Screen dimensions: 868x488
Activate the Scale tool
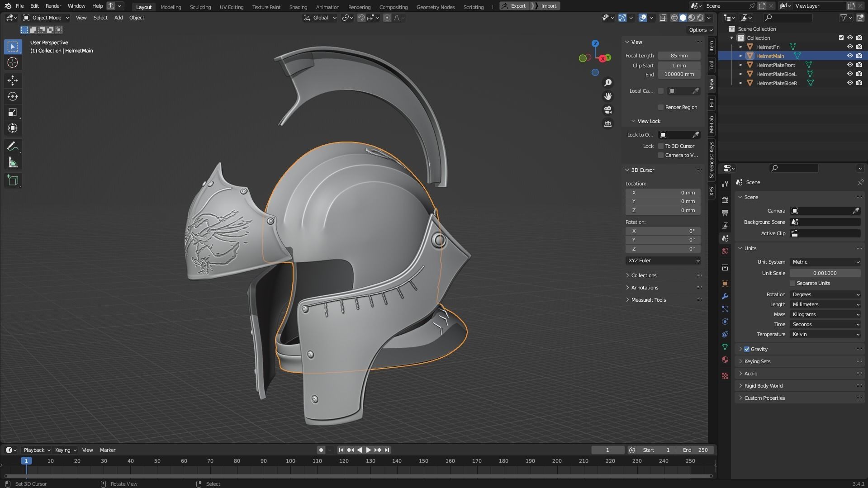pyautogui.click(x=13, y=113)
